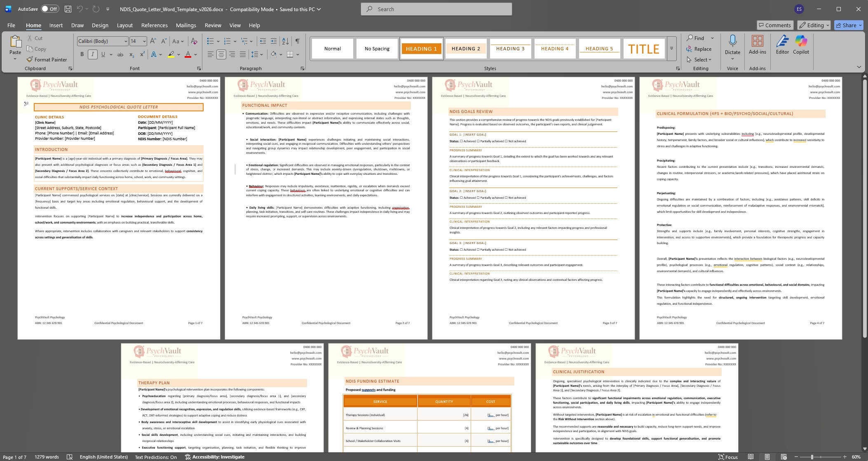Center align the paragraph
The image size is (868, 461).
pos(221,54)
